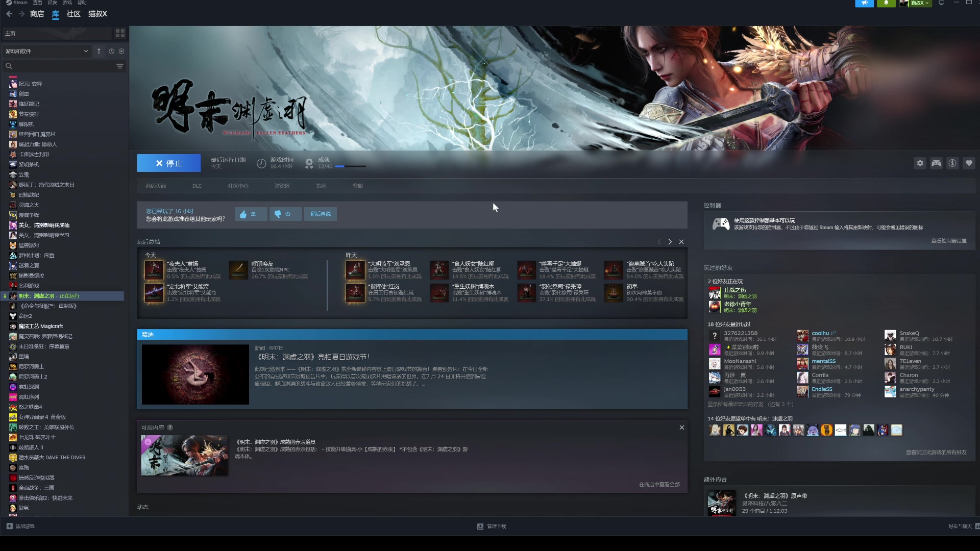Click 查看玩过此游戏的所有好友 link
The image size is (980, 551).
point(936,453)
